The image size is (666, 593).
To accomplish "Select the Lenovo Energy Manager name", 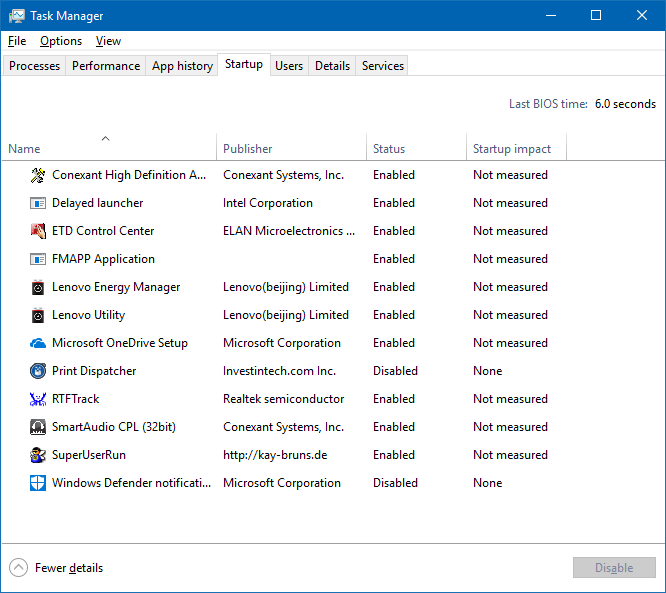I will (116, 287).
